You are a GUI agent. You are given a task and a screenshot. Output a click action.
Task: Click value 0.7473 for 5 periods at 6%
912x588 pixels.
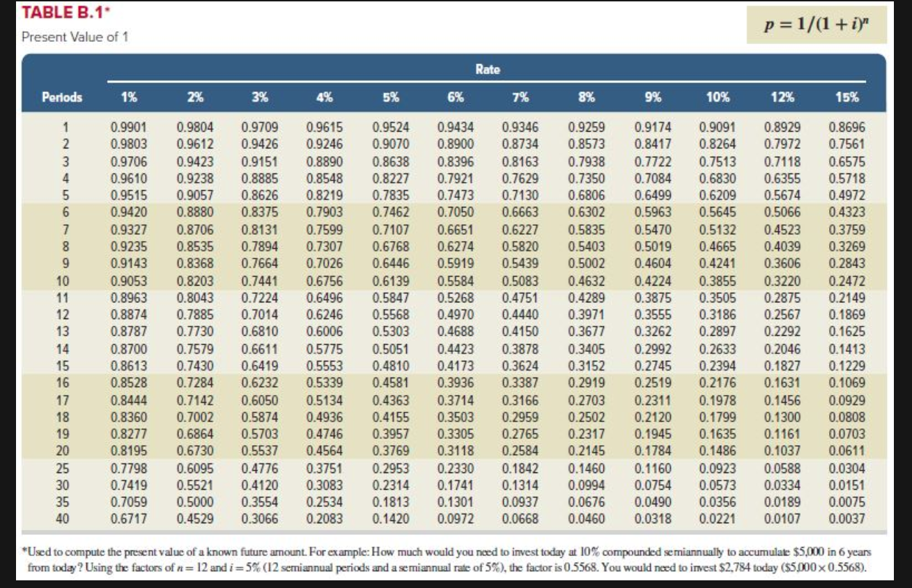tap(455, 196)
